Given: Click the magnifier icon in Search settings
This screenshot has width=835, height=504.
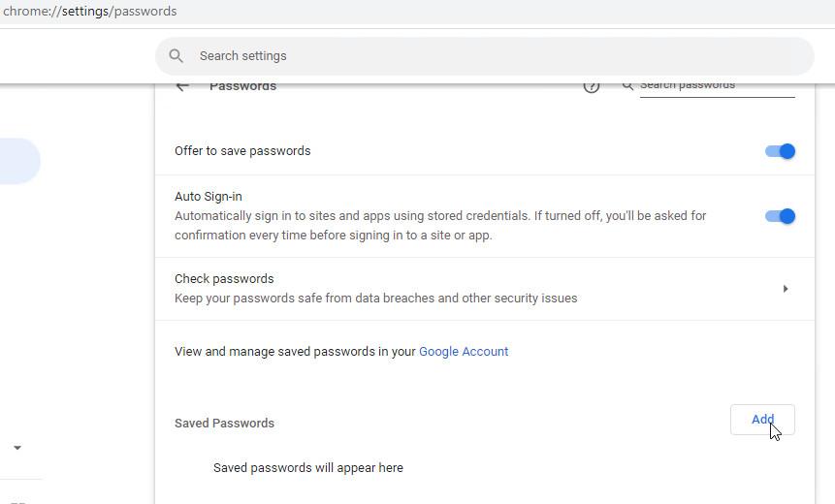Looking at the screenshot, I should [x=176, y=56].
